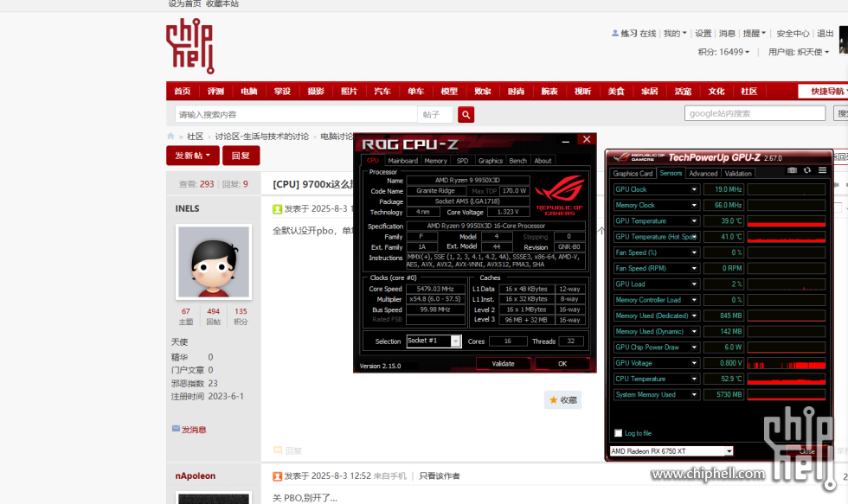Click 发消息 send message link
Image resolution: width=848 pixels, height=504 pixels.
(194, 430)
